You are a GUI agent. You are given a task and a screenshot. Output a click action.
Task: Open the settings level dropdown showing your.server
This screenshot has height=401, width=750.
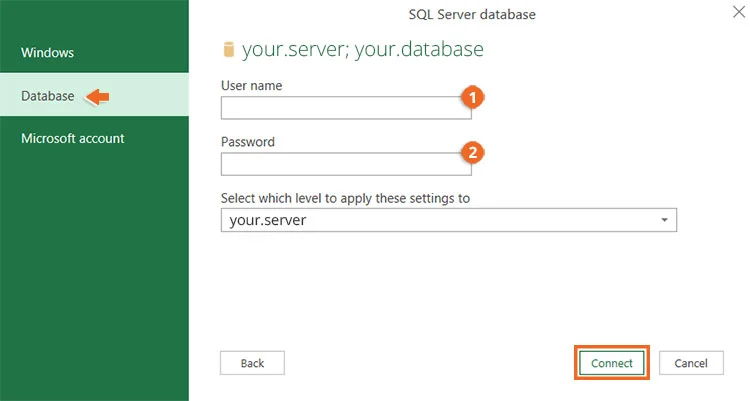[x=449, y=220]
